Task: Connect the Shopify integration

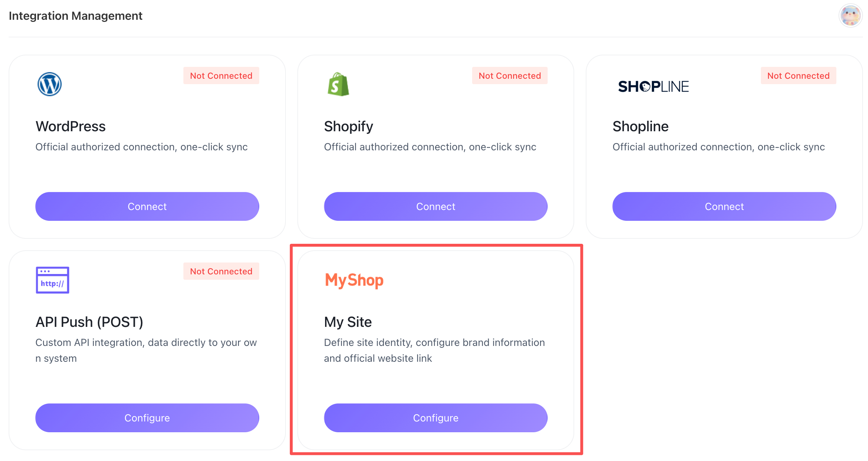Action: (x=435, y=206)
